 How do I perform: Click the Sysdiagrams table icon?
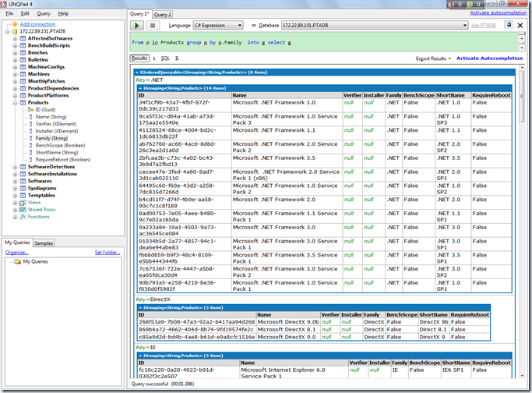[x=23, y=188]
